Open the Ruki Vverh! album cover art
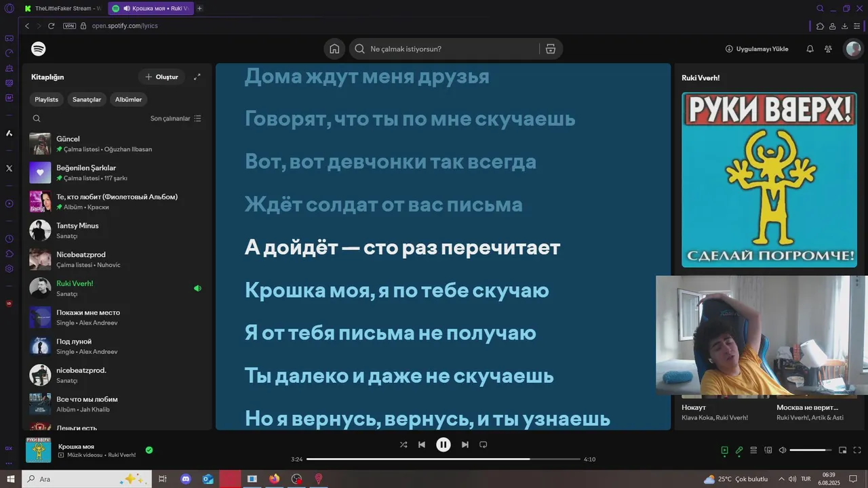The width and height of the screenshot is (868, 488). [x=769, y=180]
